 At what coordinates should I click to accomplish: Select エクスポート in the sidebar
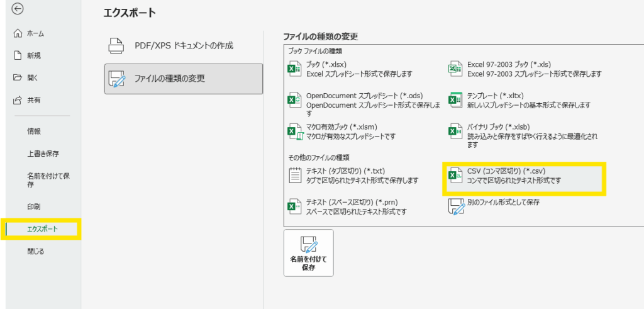click(x=43, y=229)
